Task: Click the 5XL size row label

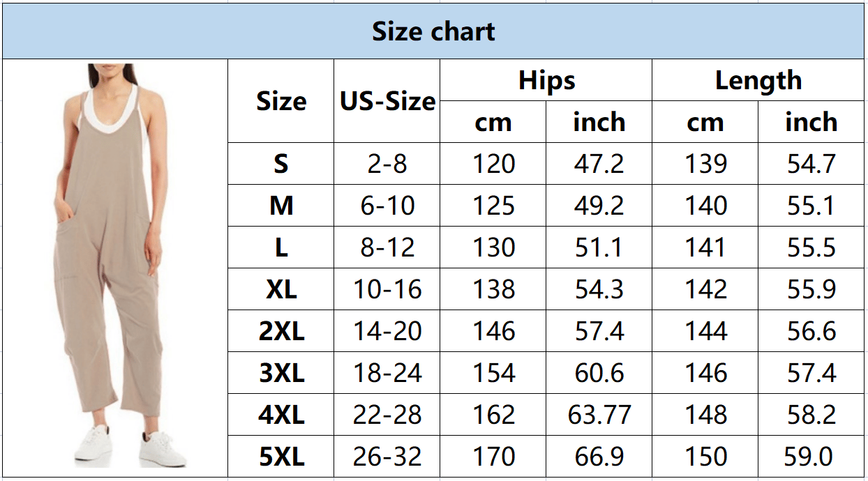Action: (281, 457)
